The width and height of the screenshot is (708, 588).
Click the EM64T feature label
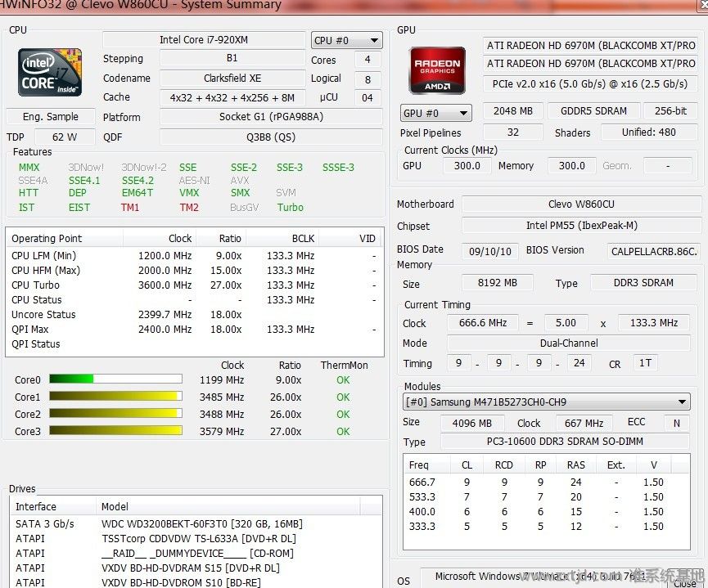(138, 193)
